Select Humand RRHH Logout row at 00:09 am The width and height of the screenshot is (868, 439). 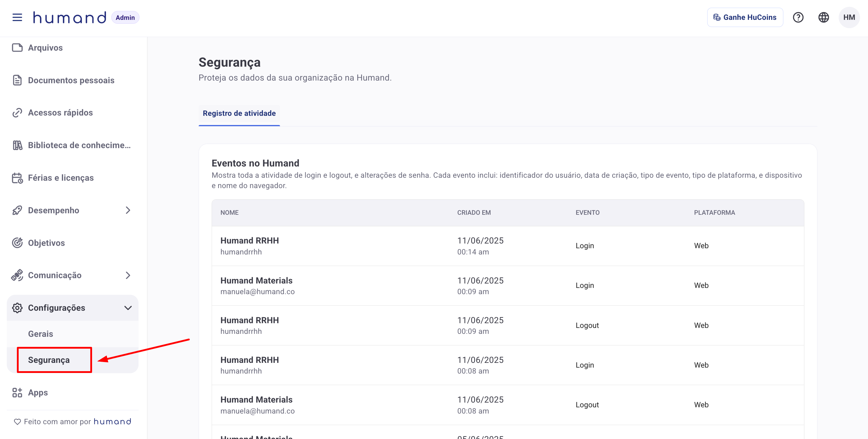508,325
